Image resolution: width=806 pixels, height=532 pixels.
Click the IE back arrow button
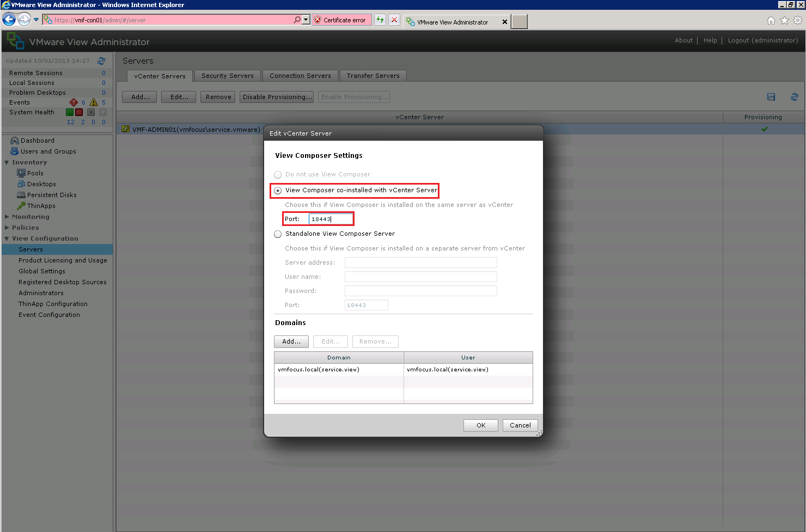pos(9,20)
